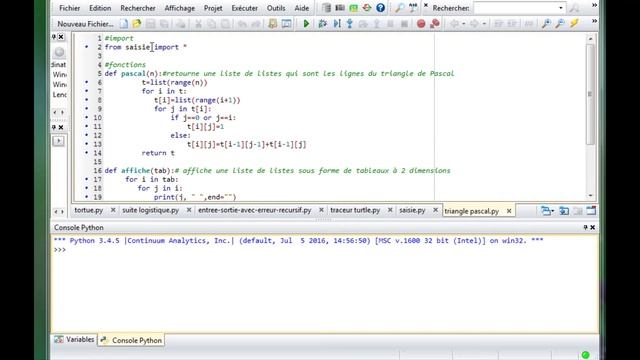Viewport: 640px width, 360px height.
Task: Click the find-next icon right of search box
Action: 574,8
